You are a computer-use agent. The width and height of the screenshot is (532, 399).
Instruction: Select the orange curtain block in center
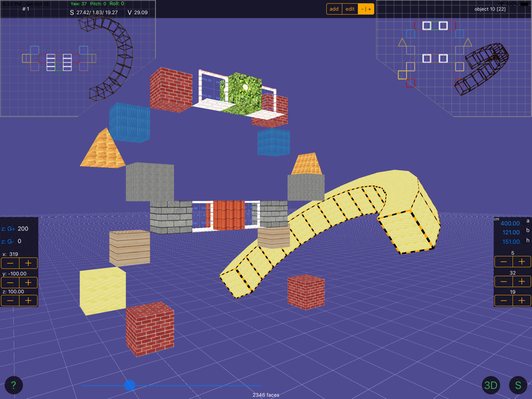point(229,215)
